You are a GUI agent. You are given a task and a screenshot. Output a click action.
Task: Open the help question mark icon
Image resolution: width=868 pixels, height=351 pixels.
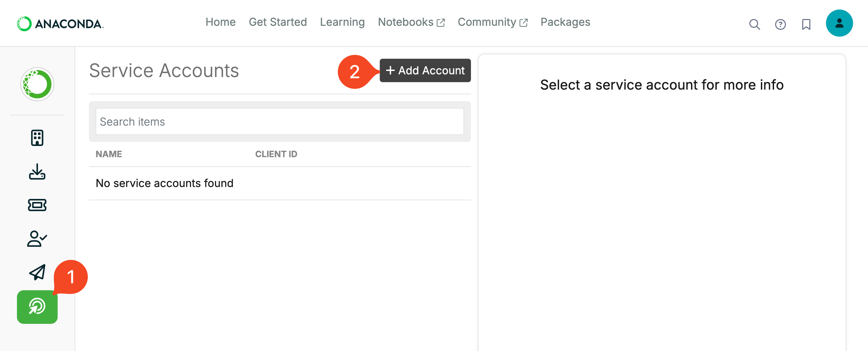(x=780, y=24)
